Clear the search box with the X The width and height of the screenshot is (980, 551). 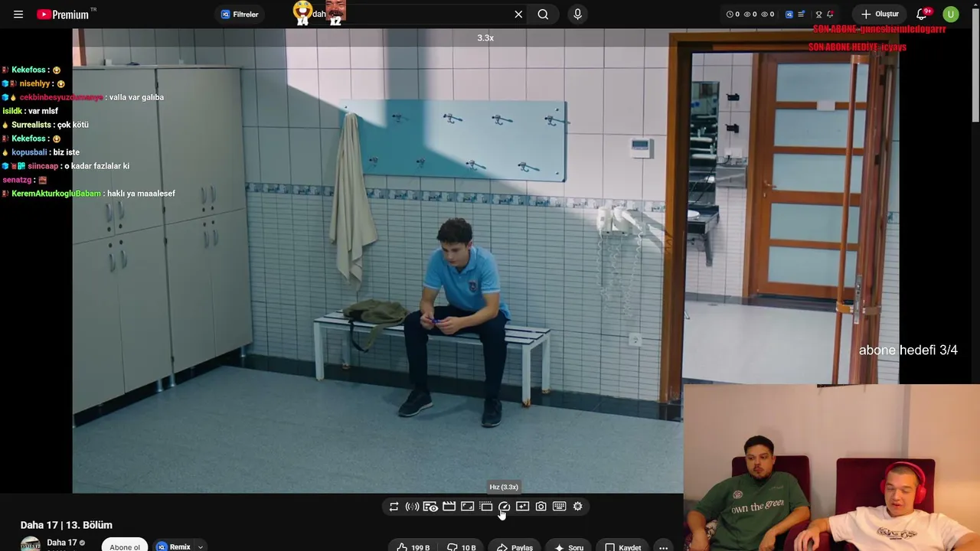518,15
